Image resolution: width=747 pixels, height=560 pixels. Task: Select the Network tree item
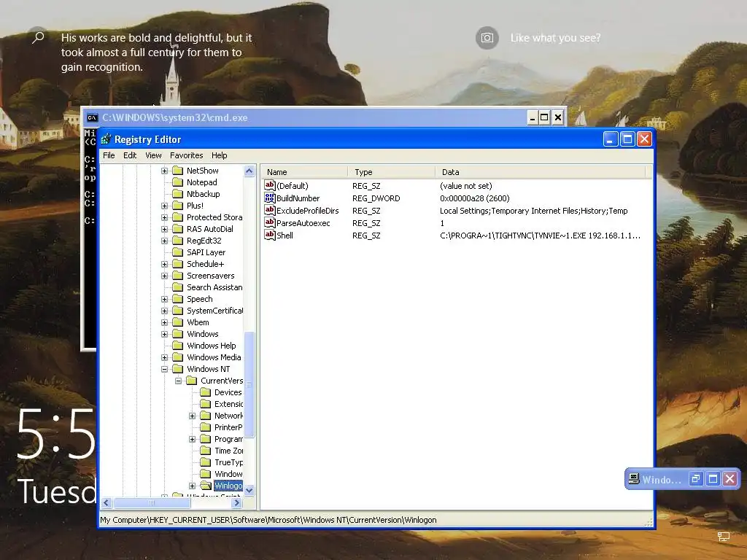228,416
